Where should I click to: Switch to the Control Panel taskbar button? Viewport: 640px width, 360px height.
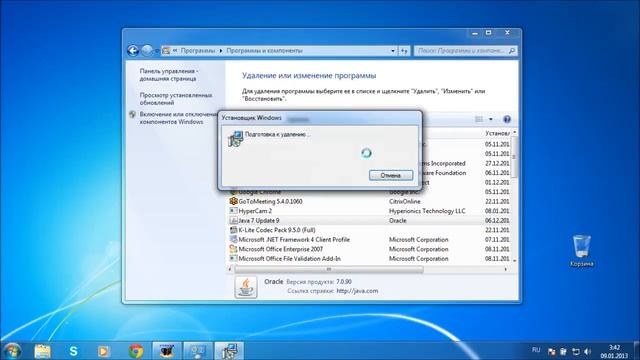coord(198,351)
